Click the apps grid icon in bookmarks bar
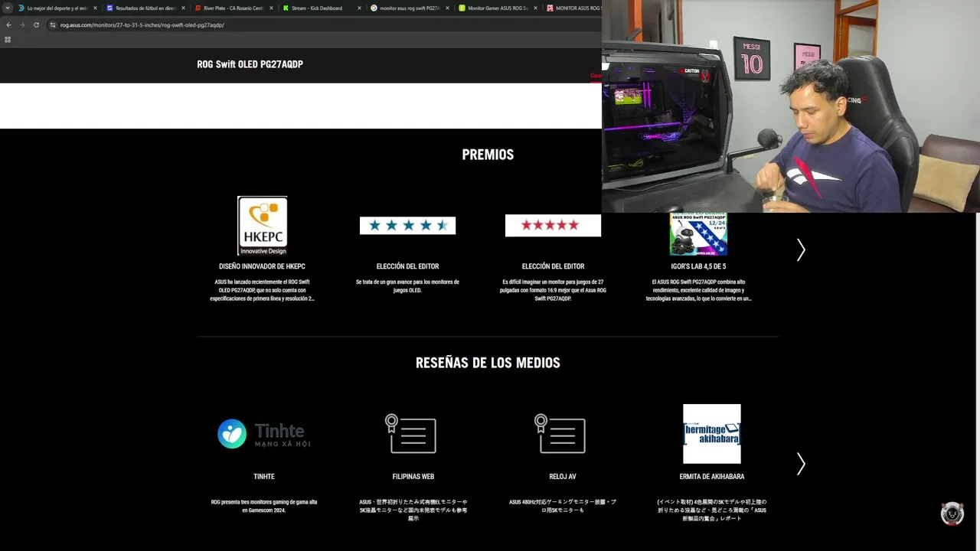This screenshot has height=551, width=980. 8,39
